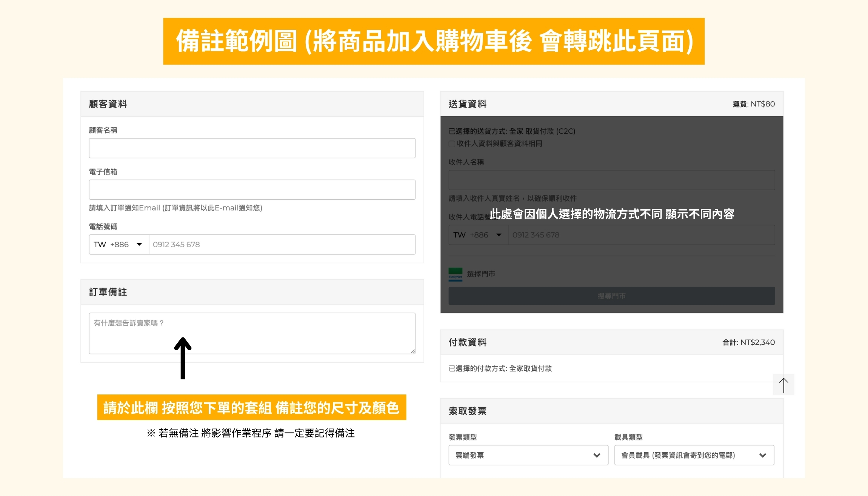Click the 送貨資料 section header

(467, 104)
